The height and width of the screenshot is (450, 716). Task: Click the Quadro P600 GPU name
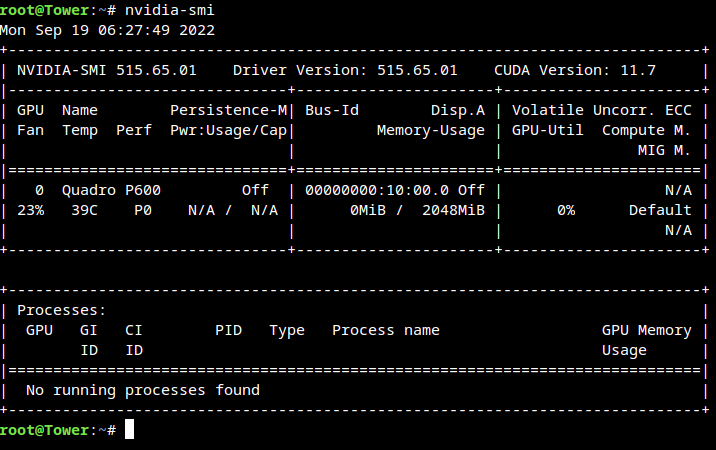tap(111, 191)
